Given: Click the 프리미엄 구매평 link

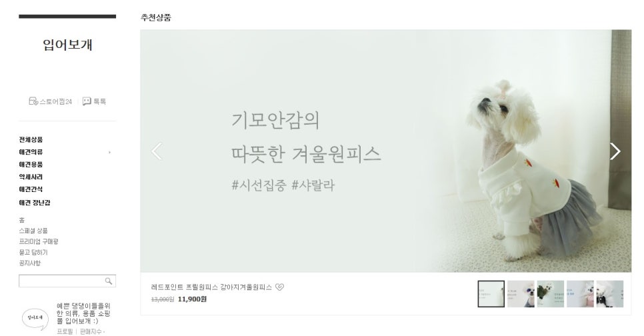Looking at the screenshot, I should coord(39,241).
